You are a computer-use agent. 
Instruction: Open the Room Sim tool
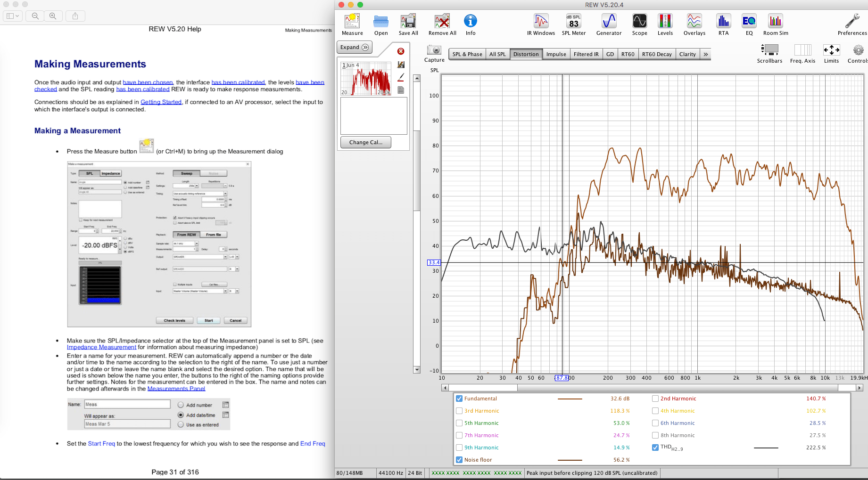(x=776, y=24)
